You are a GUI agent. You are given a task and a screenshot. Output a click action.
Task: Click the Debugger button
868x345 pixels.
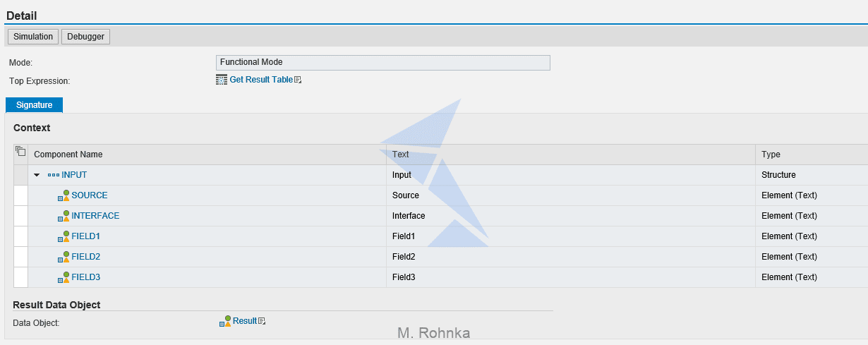coord(85,37)
